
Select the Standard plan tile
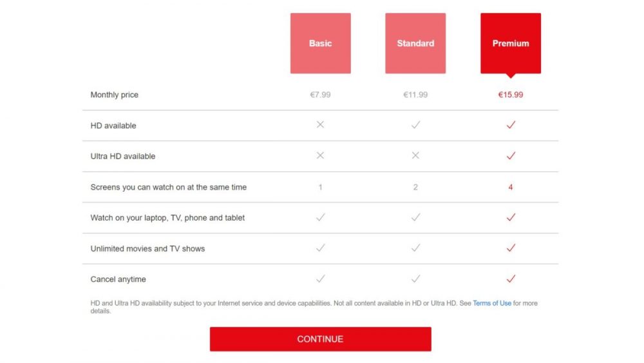coord(415,43)
